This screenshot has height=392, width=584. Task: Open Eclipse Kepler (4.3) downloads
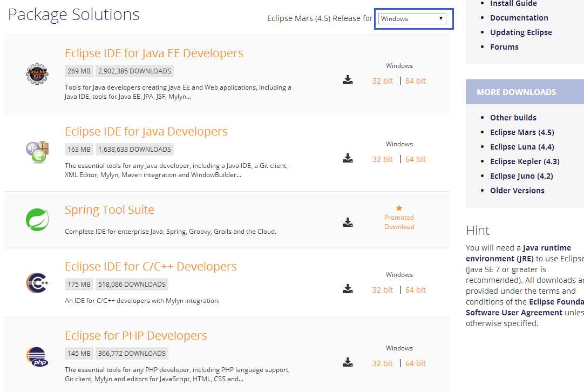pos(525,161)
